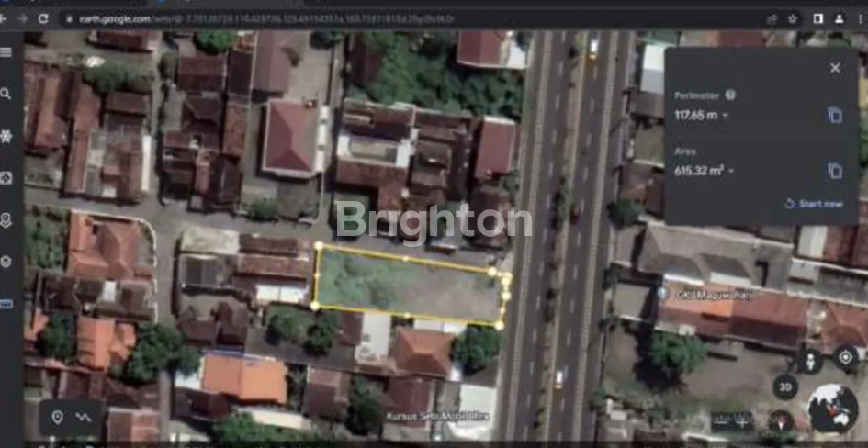Click the fly-to-my-location target icon
Image resolution: width=868 pixels, height=448 pixels.
click(845, 357)
